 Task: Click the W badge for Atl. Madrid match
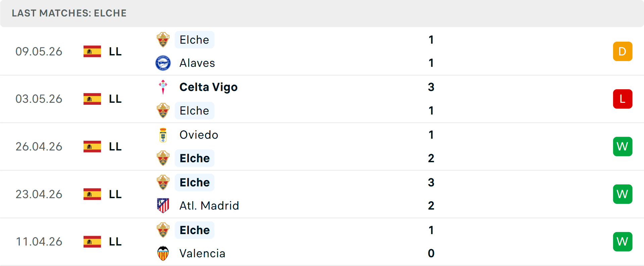tap(623, 194)
